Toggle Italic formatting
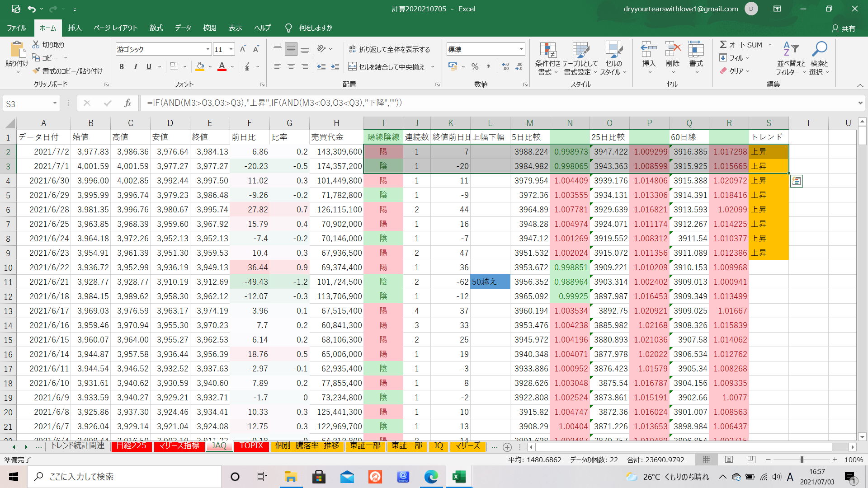 pyautogui.click(x=135, y=67)
